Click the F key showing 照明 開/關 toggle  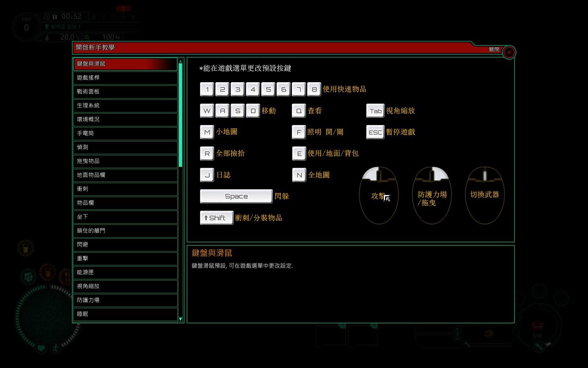coord(299,132)
